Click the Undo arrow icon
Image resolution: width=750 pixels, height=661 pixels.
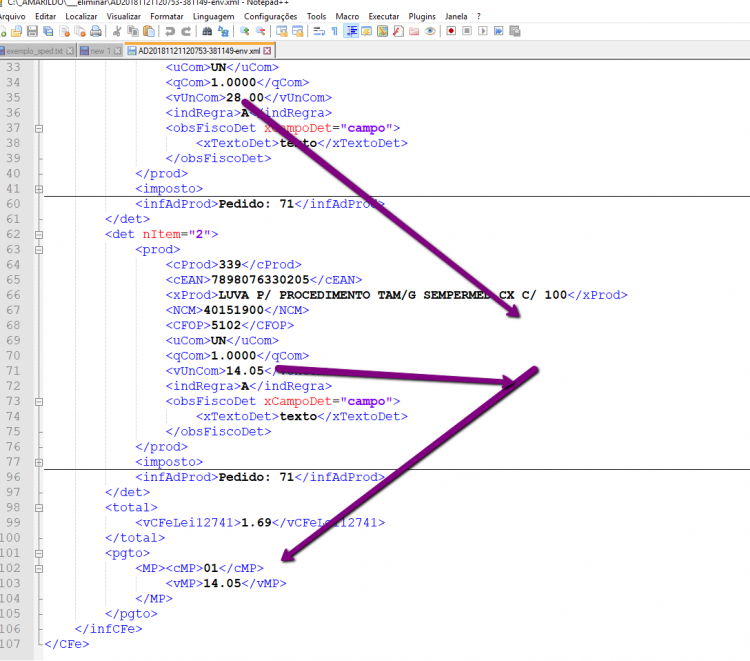[170, 32]
